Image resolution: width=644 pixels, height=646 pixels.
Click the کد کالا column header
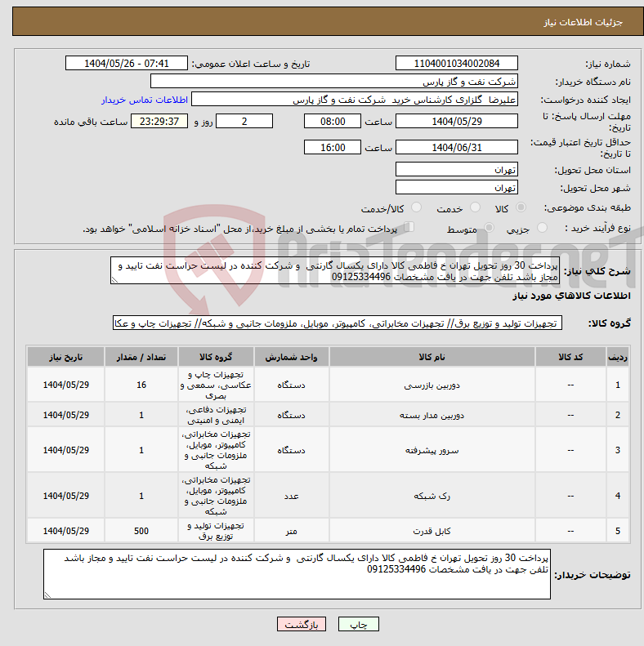[570, 357]
